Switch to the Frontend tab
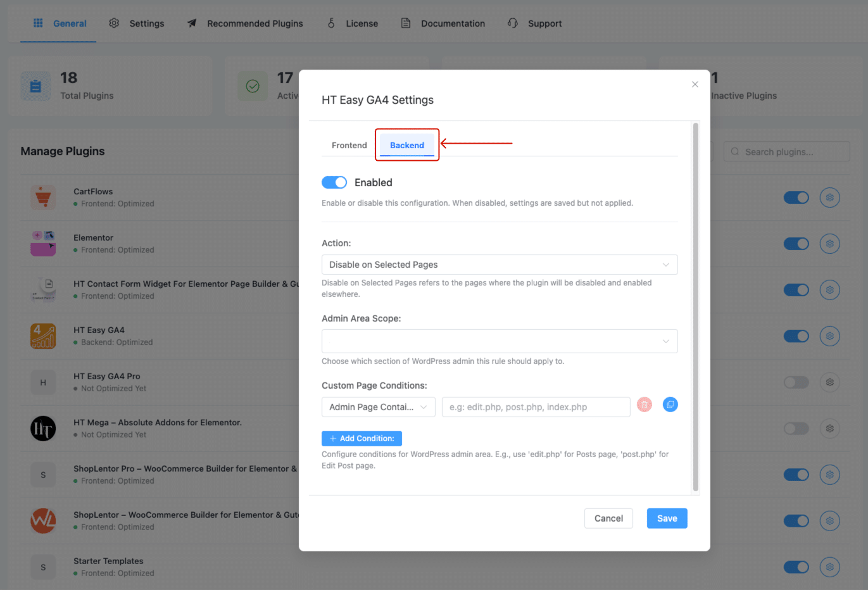 point(348,145)
